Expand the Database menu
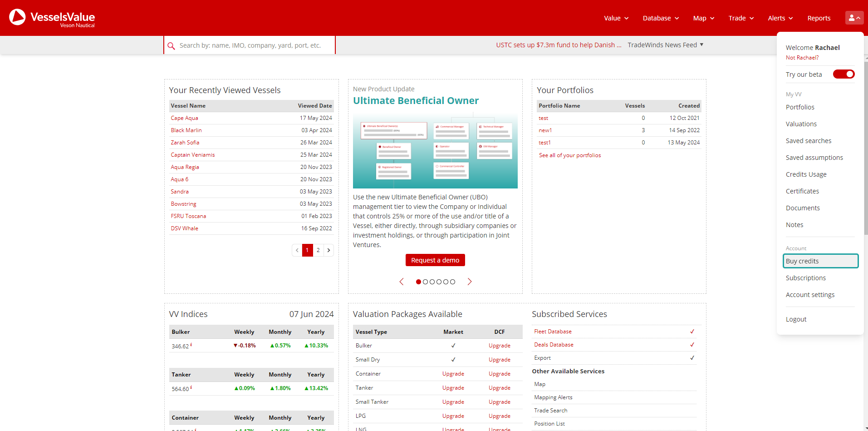 [x=661, y=18]
